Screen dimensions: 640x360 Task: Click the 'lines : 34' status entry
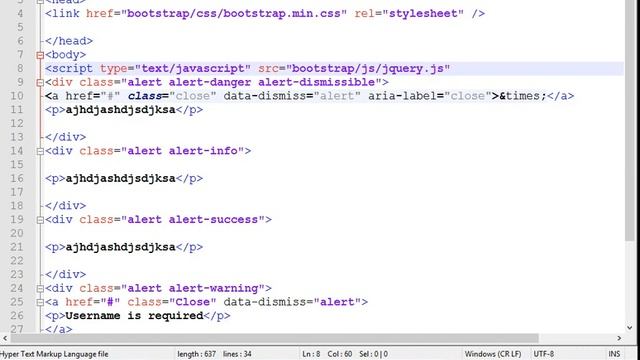click(237, 354)
